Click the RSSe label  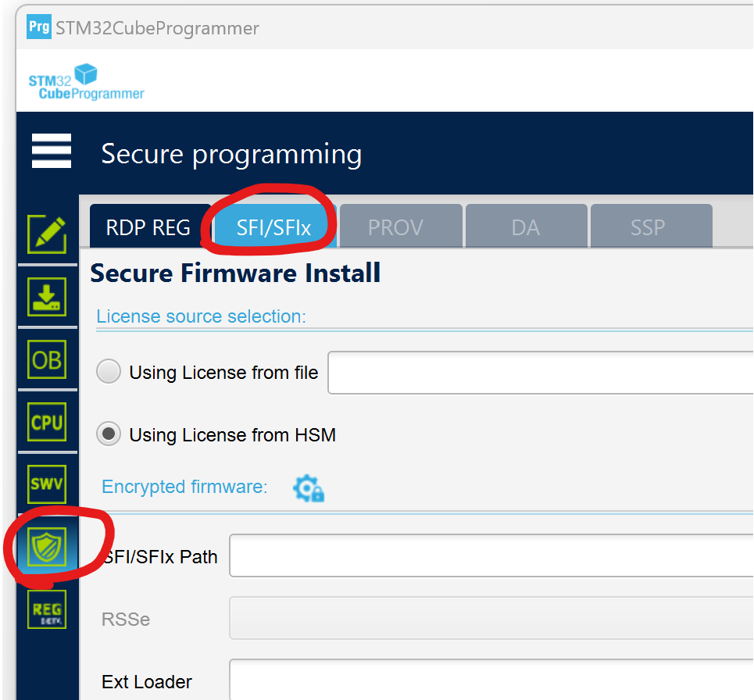(x=126, y=620)
